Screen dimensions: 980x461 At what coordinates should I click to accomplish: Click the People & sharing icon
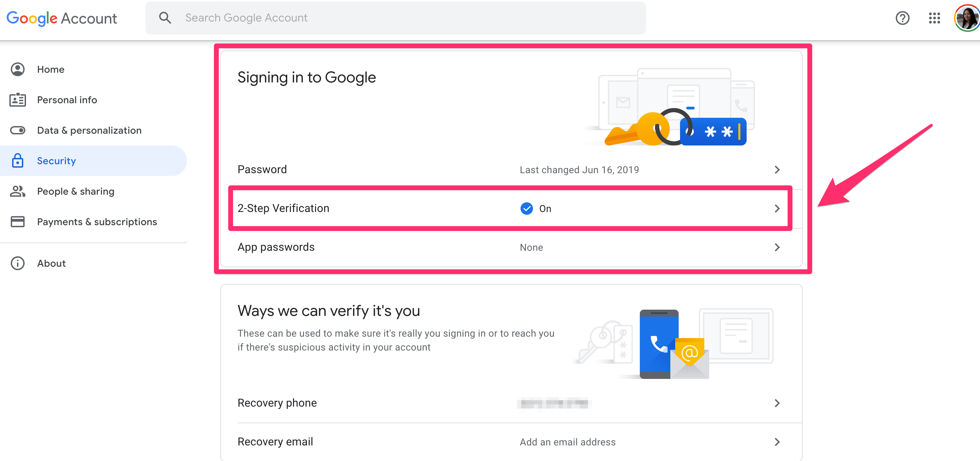tap(17, 191)
